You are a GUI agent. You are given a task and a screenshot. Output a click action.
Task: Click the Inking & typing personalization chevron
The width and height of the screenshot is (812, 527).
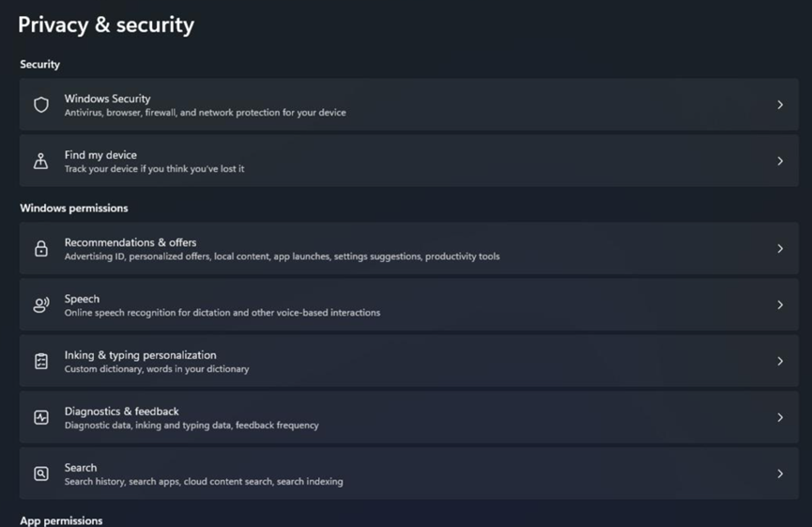click(780, 362)
